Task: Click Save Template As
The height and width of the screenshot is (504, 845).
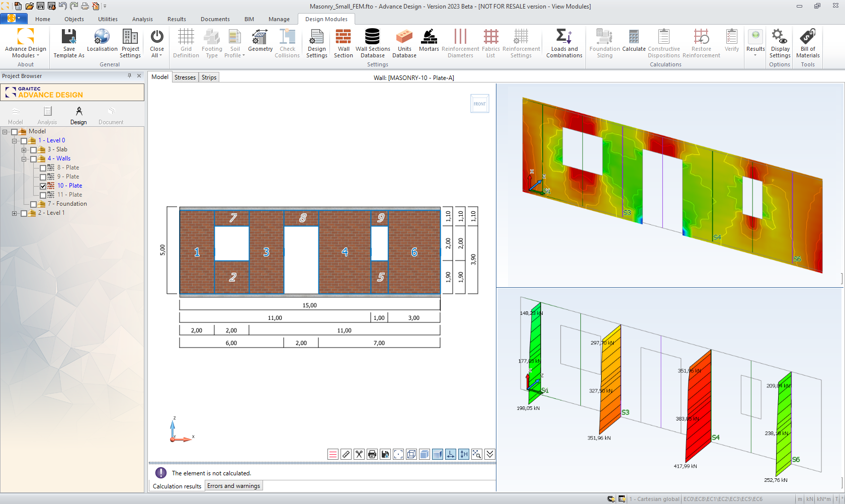Action: (69, 43)
